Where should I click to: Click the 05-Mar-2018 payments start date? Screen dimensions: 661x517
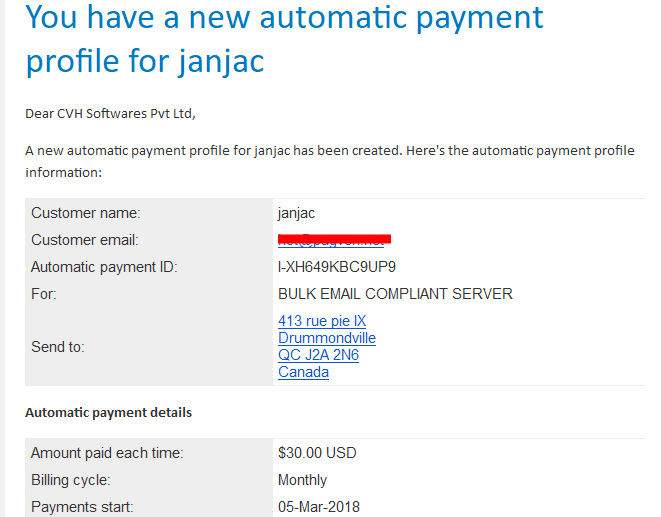(319, 507)
